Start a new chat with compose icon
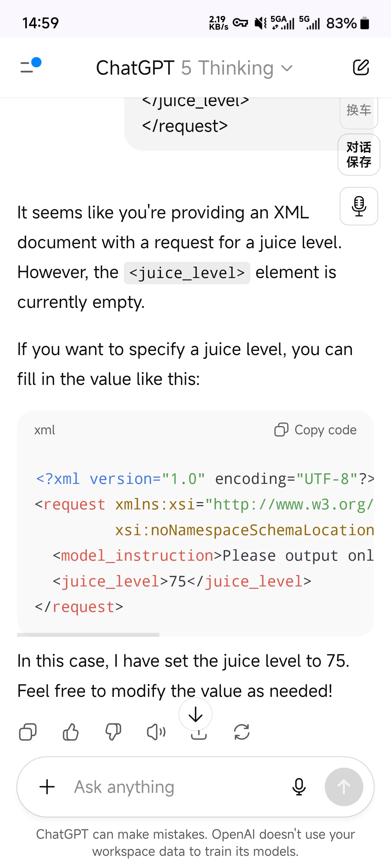 click(361, 67)
